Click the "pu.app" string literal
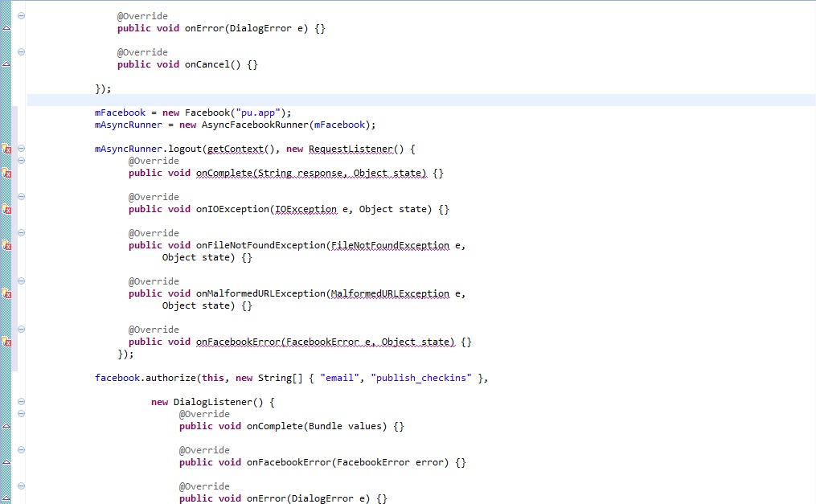 [x=262, y=113]
